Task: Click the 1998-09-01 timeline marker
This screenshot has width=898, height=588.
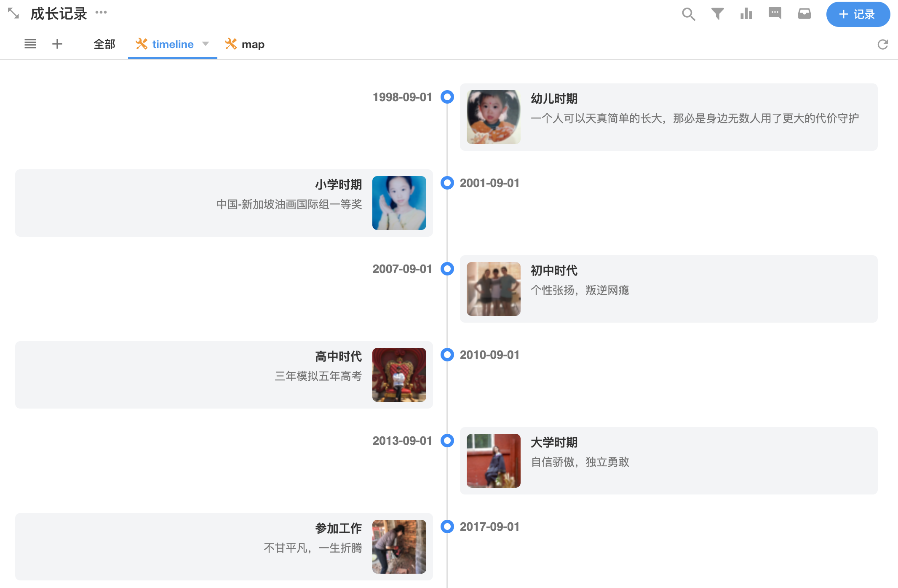Action: point(447,97)
